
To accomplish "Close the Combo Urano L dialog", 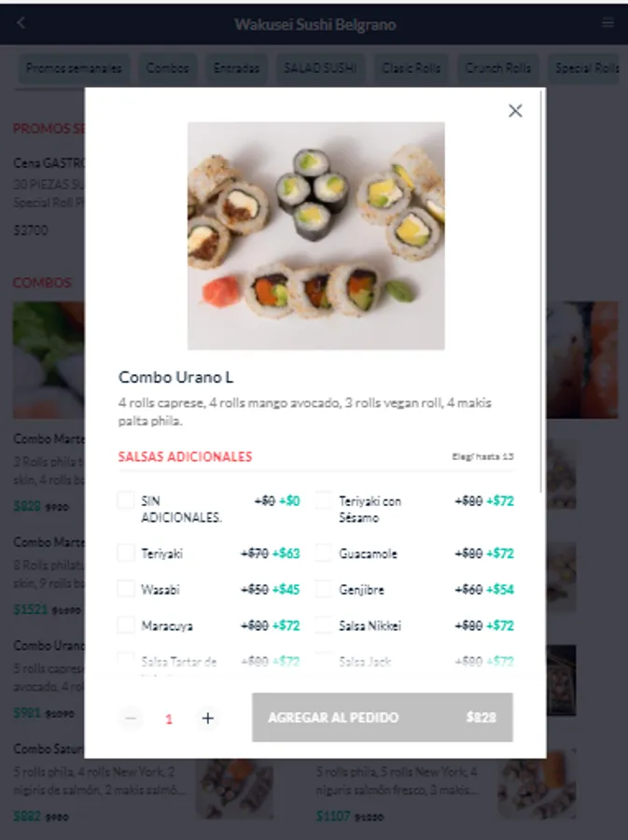I will tap(515, 110).
